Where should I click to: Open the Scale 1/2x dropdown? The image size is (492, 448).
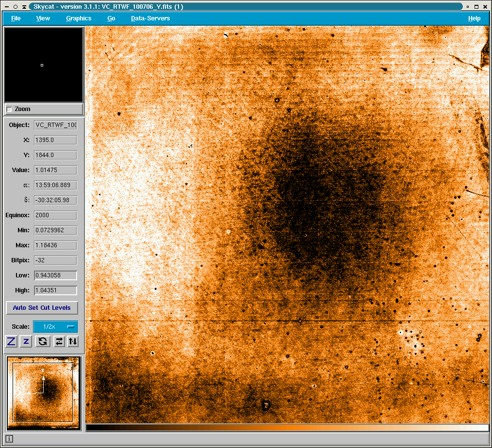click(x=55, y=327)
